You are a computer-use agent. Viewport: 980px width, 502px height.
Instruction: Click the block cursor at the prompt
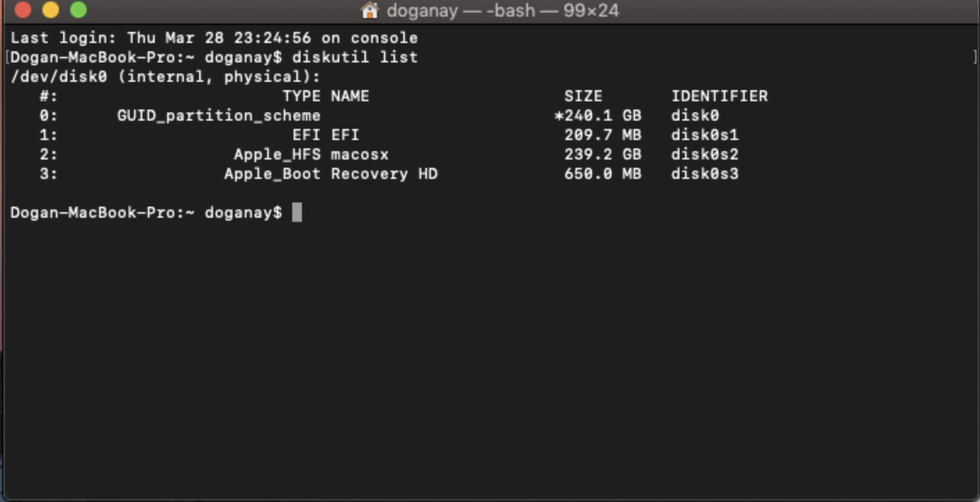[297, 212]
